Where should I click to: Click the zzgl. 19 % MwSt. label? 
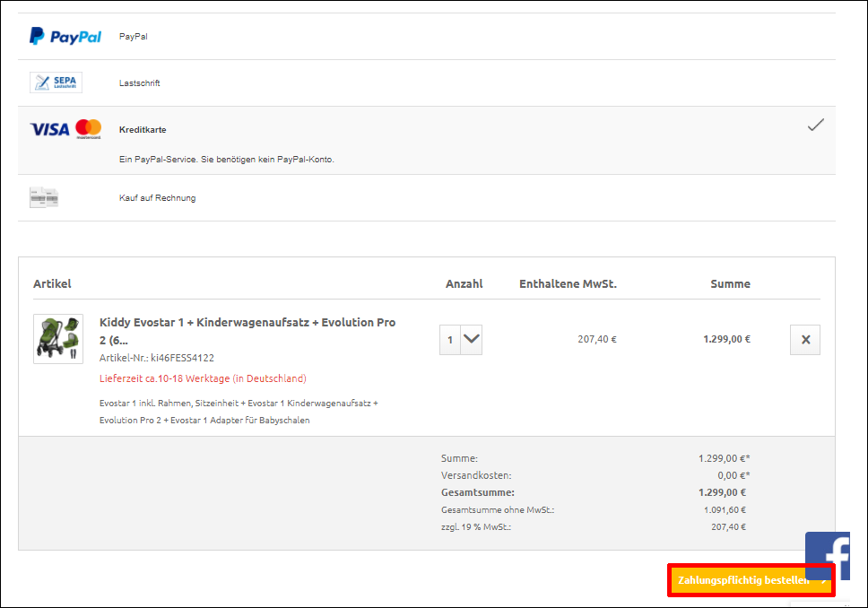[x=476, y=527]
